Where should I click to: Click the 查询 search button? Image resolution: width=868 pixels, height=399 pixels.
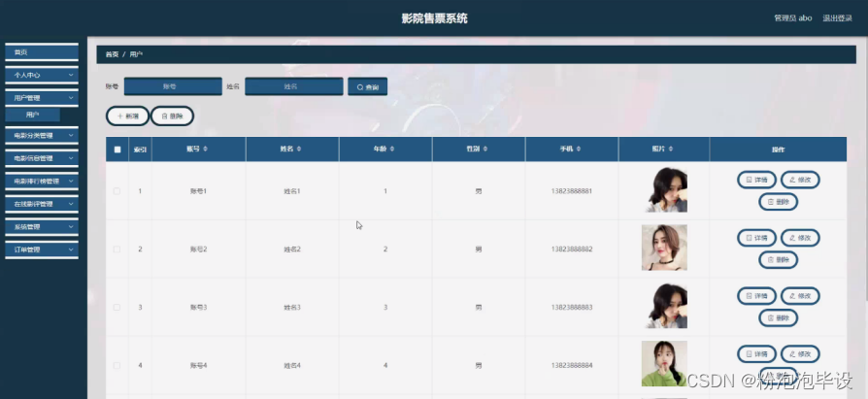[368, 86]
